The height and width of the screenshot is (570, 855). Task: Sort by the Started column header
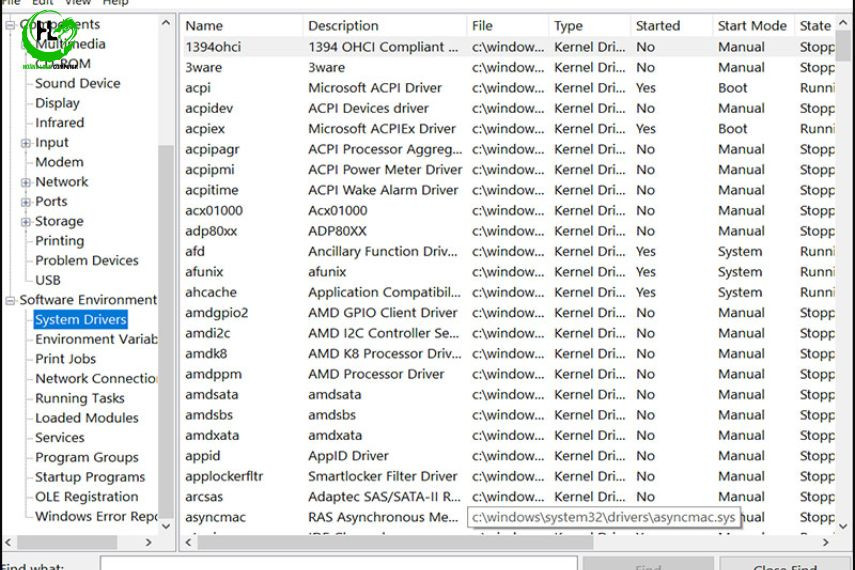coord(672,26)
